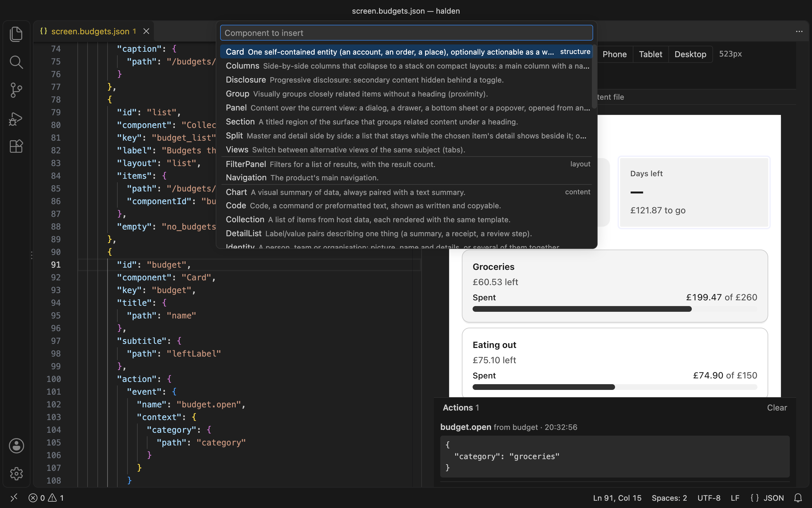The width and height of the screenshot is (812, 508).
Task: Click the "£75.10 left" subtitle
Action: coord(494,360)
